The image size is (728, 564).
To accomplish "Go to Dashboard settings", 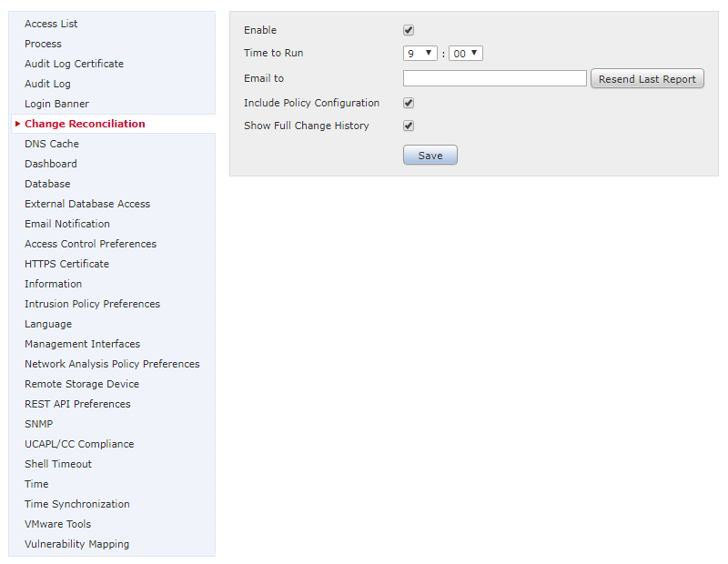I will (51, 164).
